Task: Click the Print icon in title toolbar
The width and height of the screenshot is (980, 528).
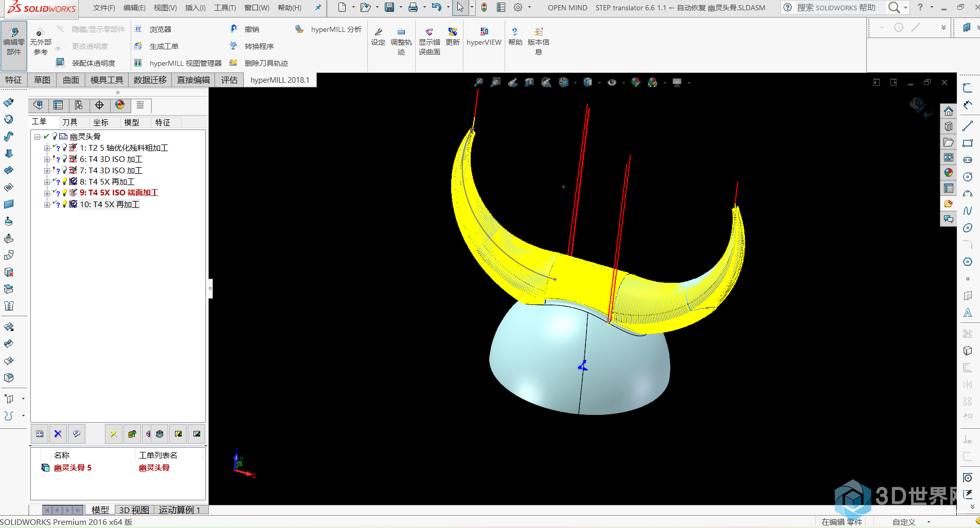Action: point(413,7)
